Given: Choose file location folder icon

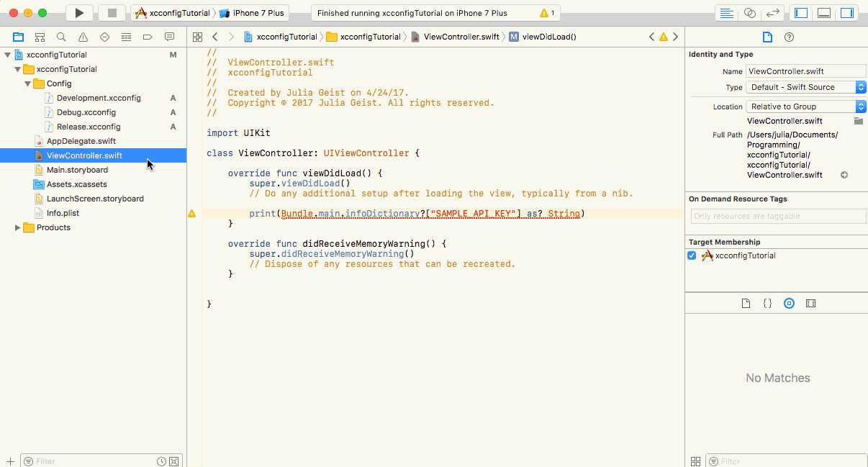Looking at the screenshot, I should [859, 121].
